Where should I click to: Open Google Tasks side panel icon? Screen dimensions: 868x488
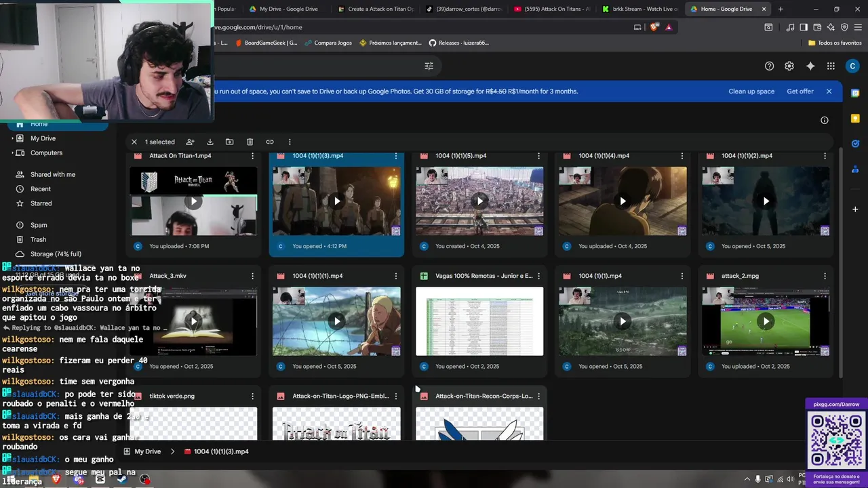coord(855,144)
